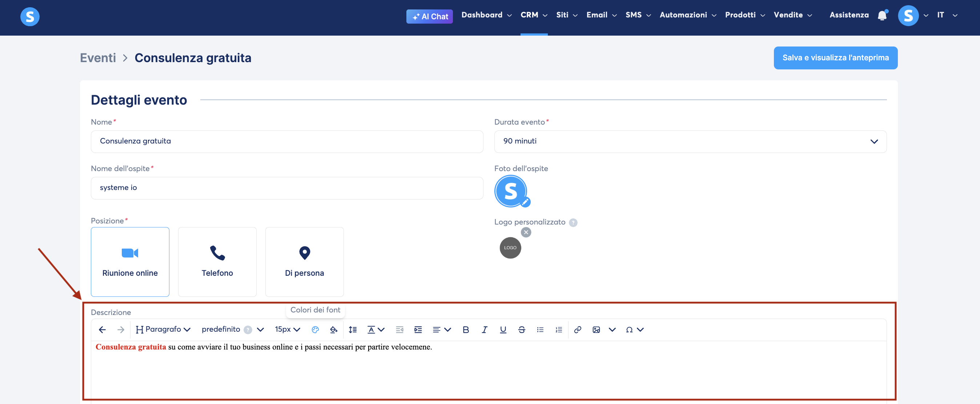Image resolution: width=980 pixels, height=404 pixels.
Task: Open the user profile avatar menu
Action: point(908,16)
